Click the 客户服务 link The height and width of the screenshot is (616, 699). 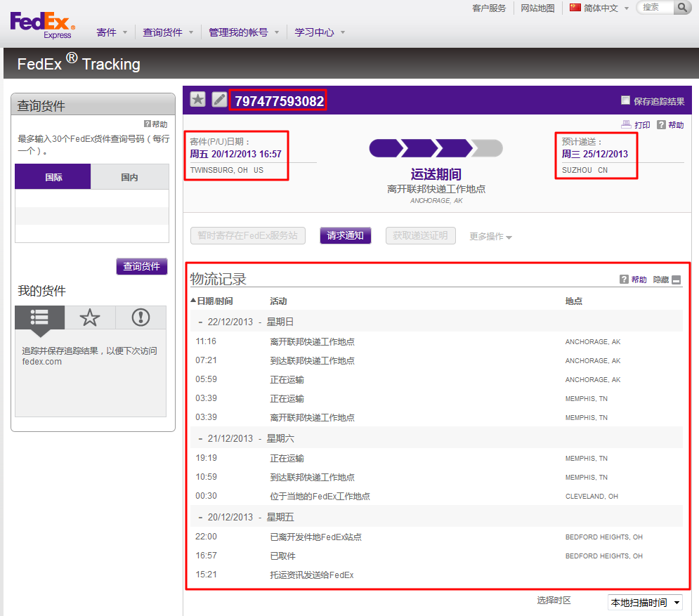click(489, 8)
